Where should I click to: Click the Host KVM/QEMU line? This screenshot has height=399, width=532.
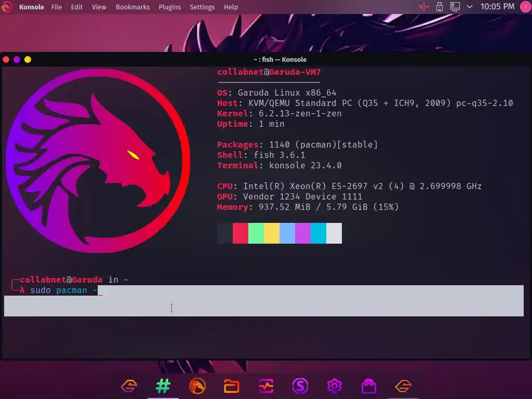click(x=365, y=103)
